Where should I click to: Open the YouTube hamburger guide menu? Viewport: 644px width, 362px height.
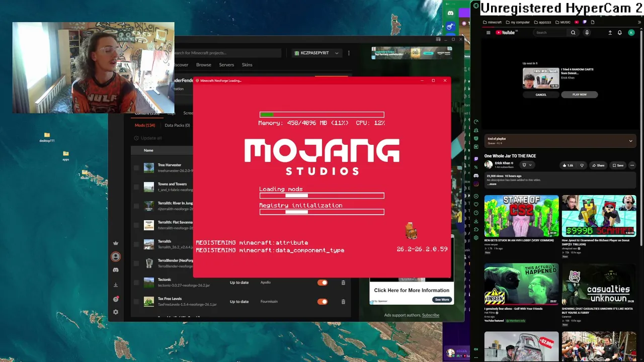488,33
